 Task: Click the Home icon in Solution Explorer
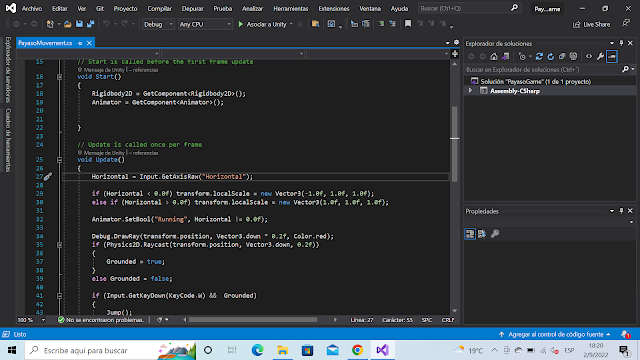click(494, 57)
